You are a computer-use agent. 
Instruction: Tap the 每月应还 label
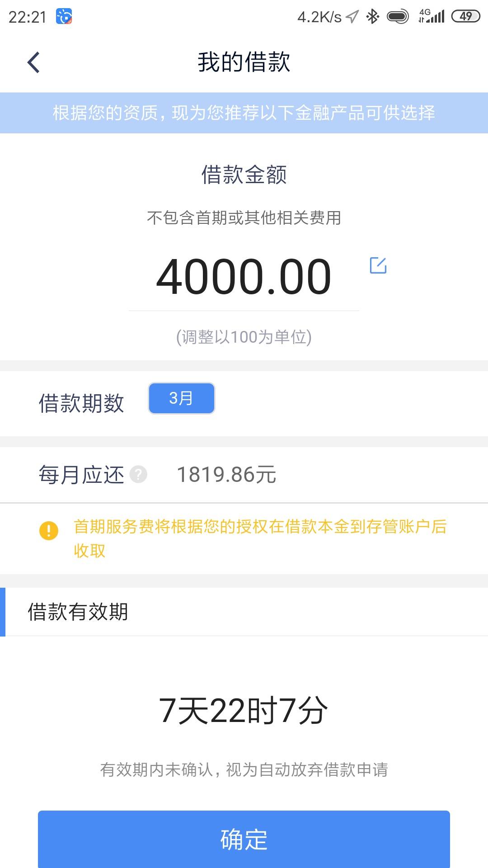81,475
